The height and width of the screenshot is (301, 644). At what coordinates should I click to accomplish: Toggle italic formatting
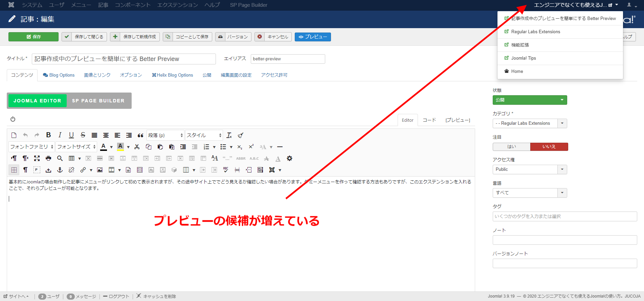point(60,135)
